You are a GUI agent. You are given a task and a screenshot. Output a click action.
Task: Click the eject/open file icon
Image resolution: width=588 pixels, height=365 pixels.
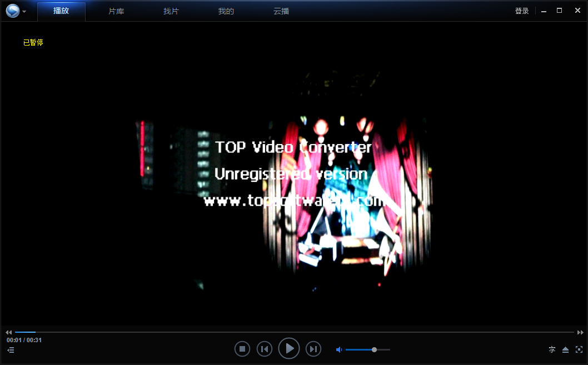[x=566, y=349]
